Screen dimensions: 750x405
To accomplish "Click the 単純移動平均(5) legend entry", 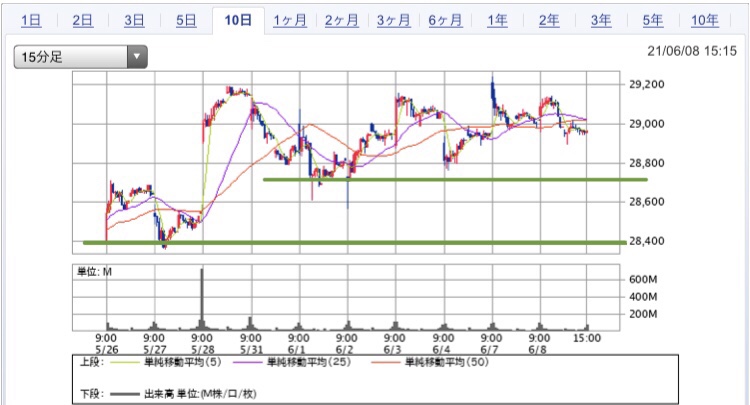I will tap(183, 362).
